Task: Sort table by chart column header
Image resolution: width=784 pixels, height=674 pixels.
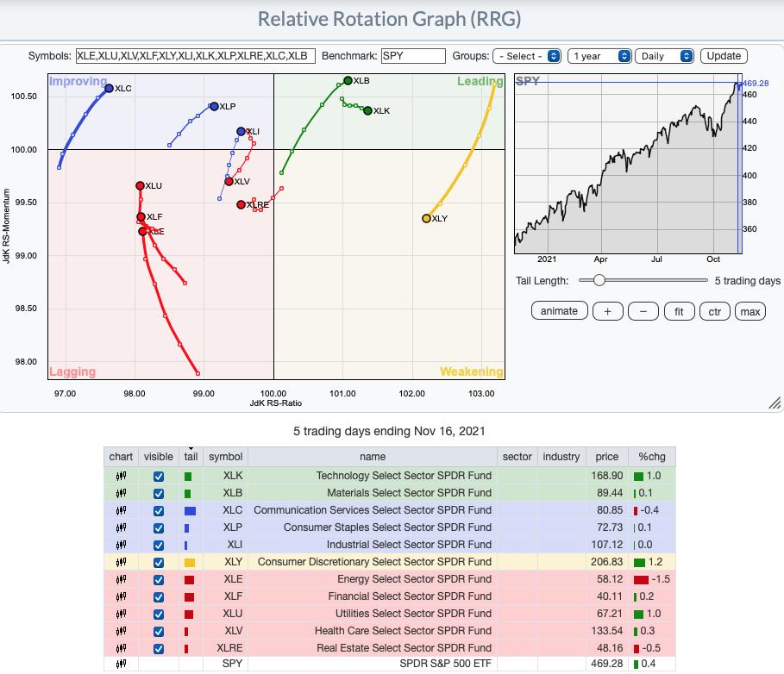Action: [x=121, y=457]
